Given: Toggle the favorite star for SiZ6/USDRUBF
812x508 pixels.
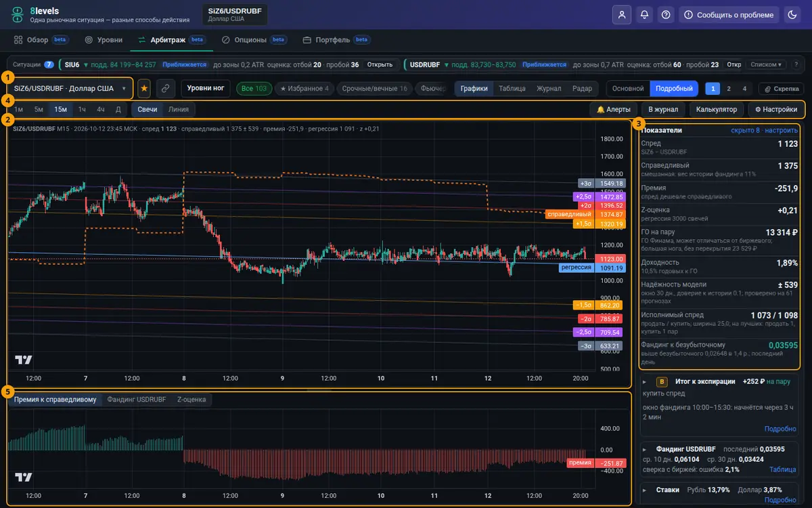Looking at the screenshot, I should click(x=144, y=88).
